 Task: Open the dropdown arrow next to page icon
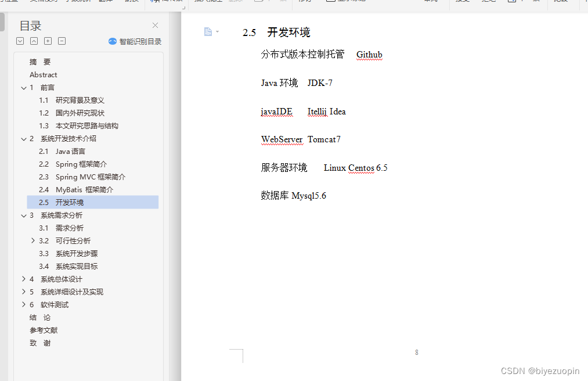pyautogui.click(x=218, y=32)
